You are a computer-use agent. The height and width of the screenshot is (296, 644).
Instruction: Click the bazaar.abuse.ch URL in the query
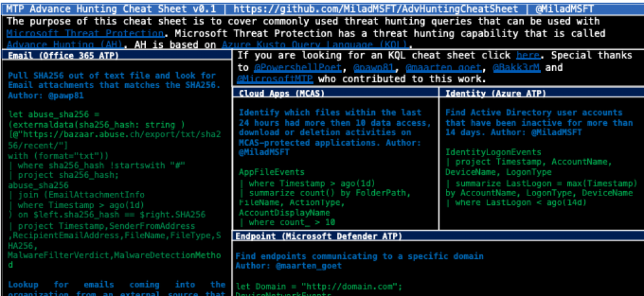click(114, 140)
